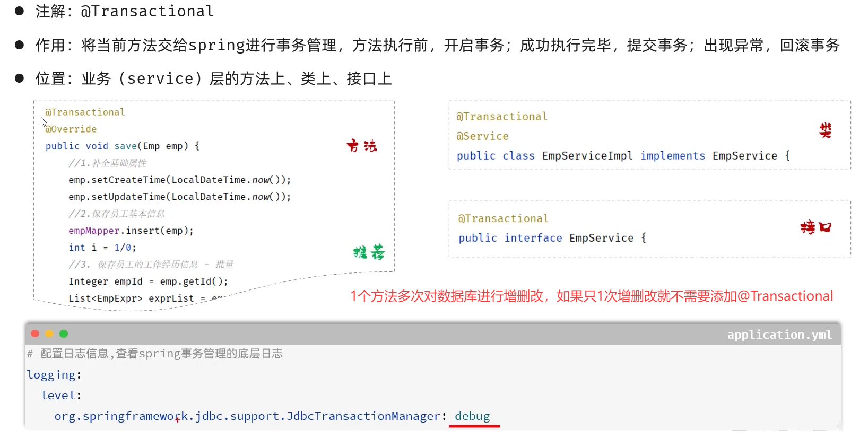The height and width of the screenshot is (440, 868).
Task: Click the 'int i = 1/0;' line
Action: (102, 248)
